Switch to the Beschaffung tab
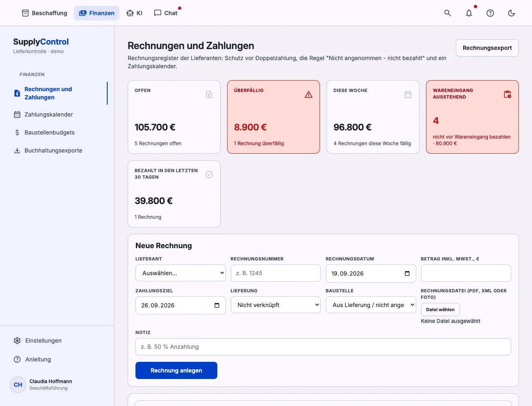The image size is (532, 406). [44, 13]
